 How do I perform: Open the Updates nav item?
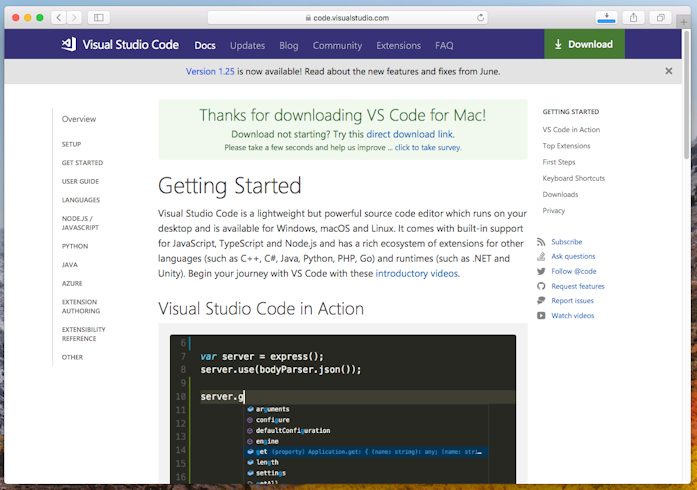[247, 45]
